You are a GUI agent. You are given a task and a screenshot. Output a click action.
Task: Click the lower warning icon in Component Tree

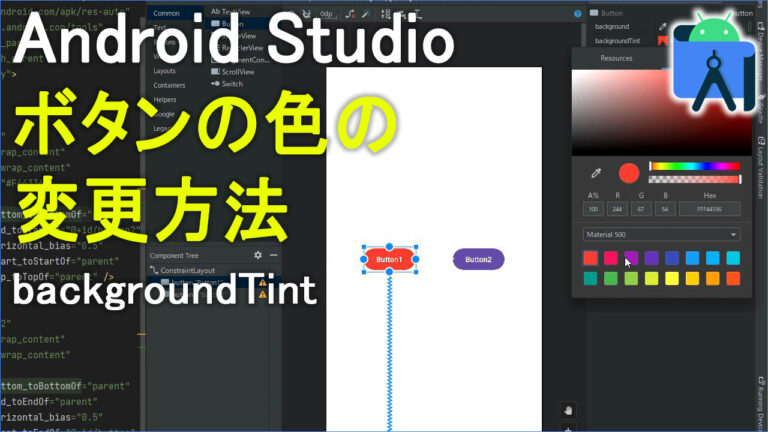point(263,294)
